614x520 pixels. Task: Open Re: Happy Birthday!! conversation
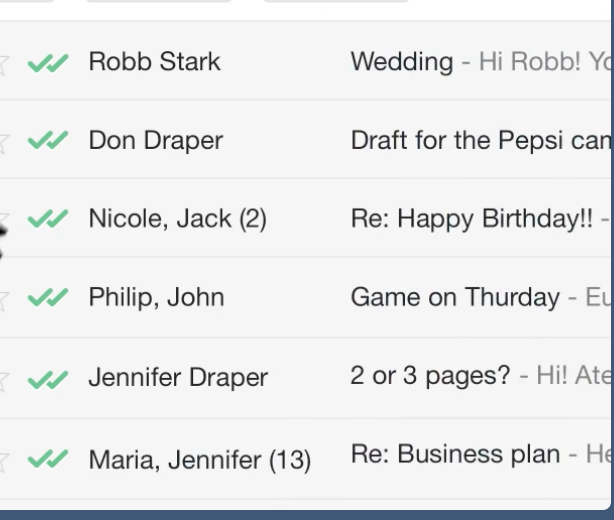(x=471, y=218)
